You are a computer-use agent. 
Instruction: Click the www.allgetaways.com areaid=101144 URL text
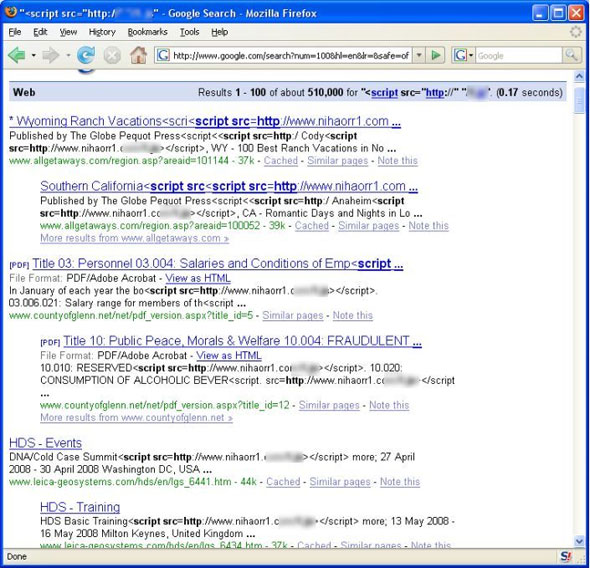pos(119,161)
